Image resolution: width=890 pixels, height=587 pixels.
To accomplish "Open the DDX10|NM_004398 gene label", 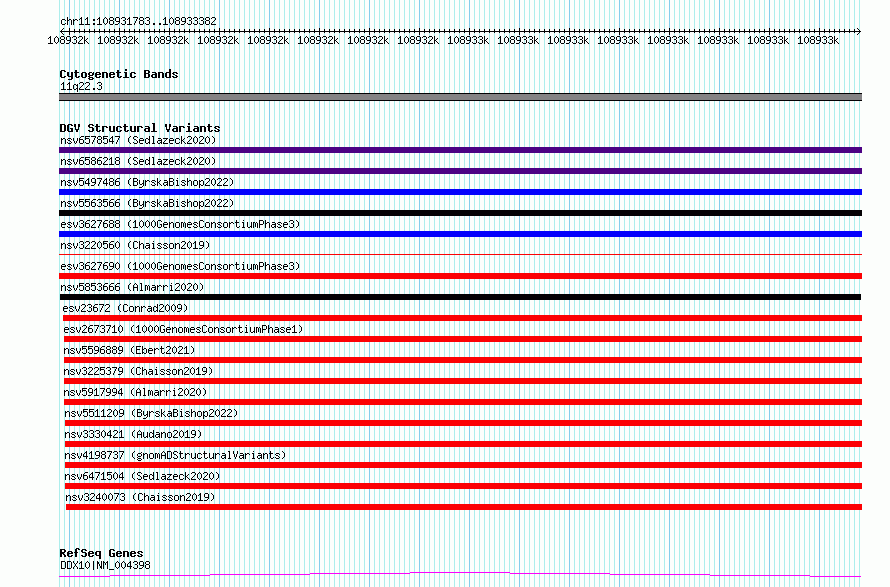I will (x=105, y=565).
